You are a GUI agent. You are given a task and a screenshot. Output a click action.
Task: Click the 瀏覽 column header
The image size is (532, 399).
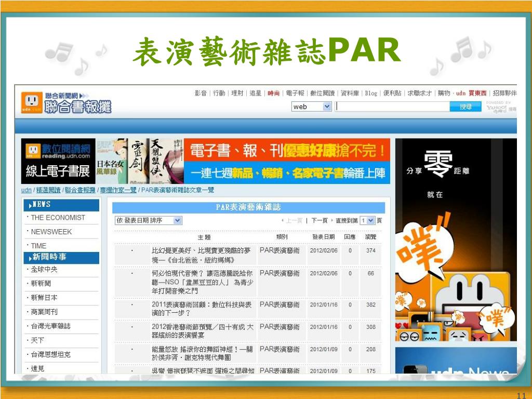(x=370, y=237)
